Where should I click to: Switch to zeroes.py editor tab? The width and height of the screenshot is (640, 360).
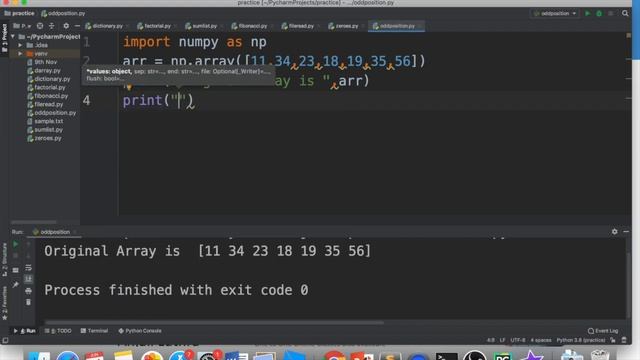pos(347,26)
